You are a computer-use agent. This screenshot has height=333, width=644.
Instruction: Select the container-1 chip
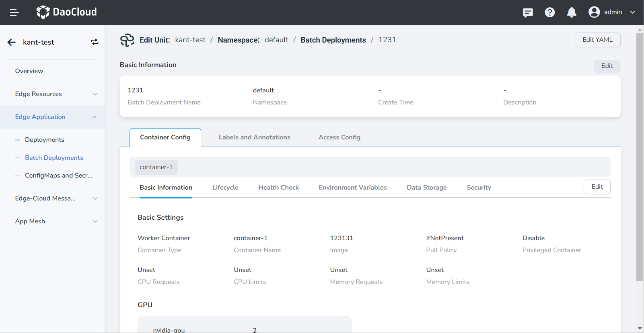point(156,167)
